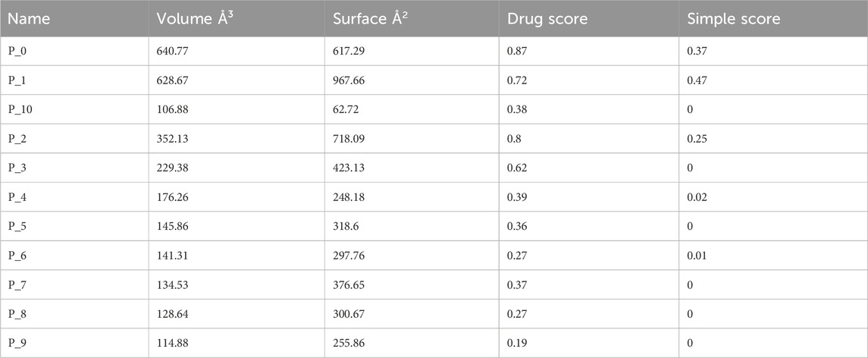Click volume value 106.88 for P_10
868x358 pixels.
tap(172, 110)
